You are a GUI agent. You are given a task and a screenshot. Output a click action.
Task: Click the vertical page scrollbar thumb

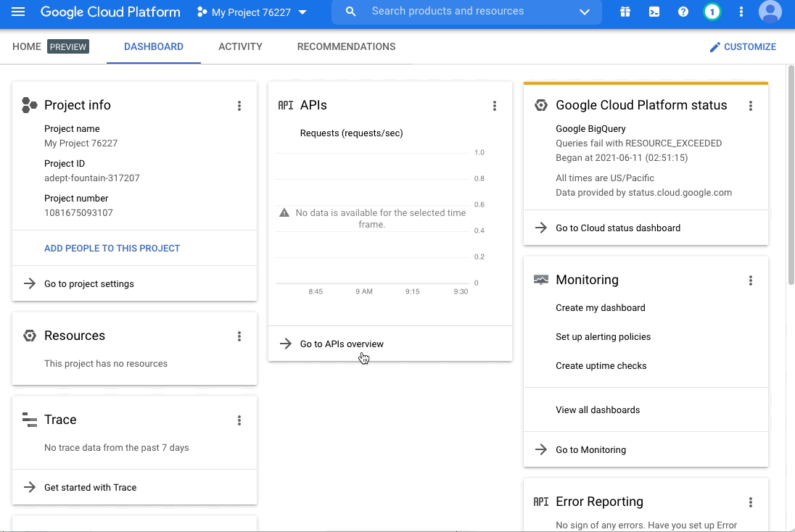pyautogui.click(x=791, y=175)
